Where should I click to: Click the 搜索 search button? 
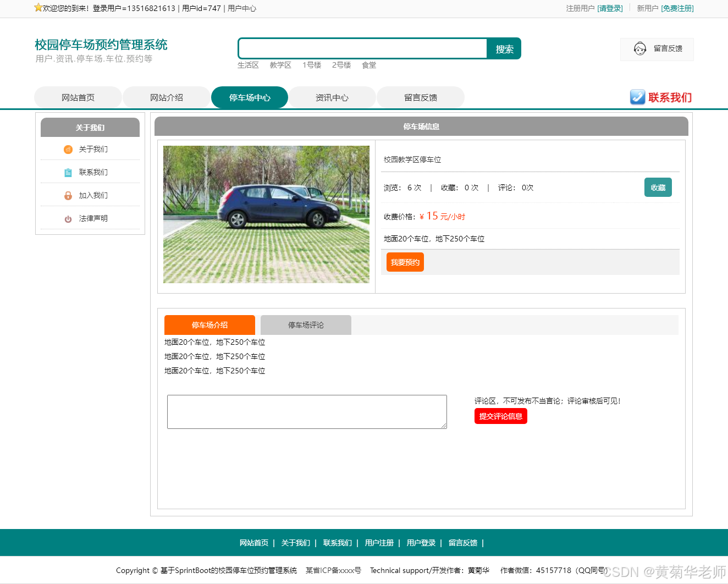(x=503, y=48)
